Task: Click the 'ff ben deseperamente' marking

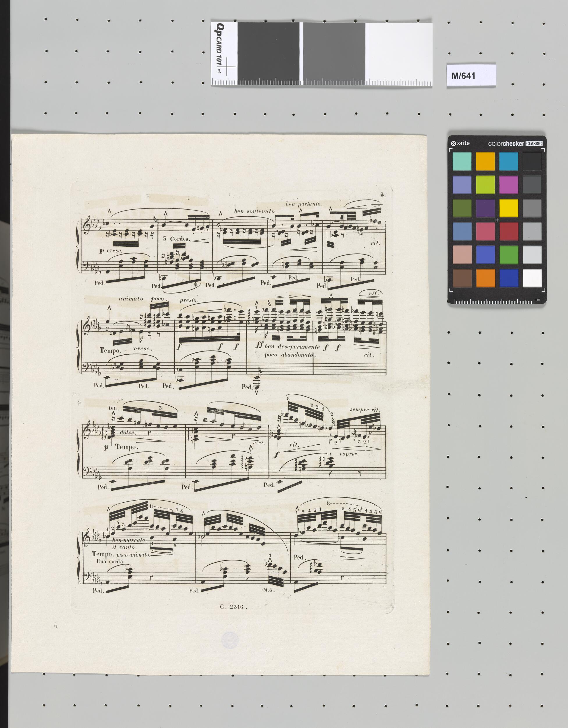Action: (x=287, y=346)
